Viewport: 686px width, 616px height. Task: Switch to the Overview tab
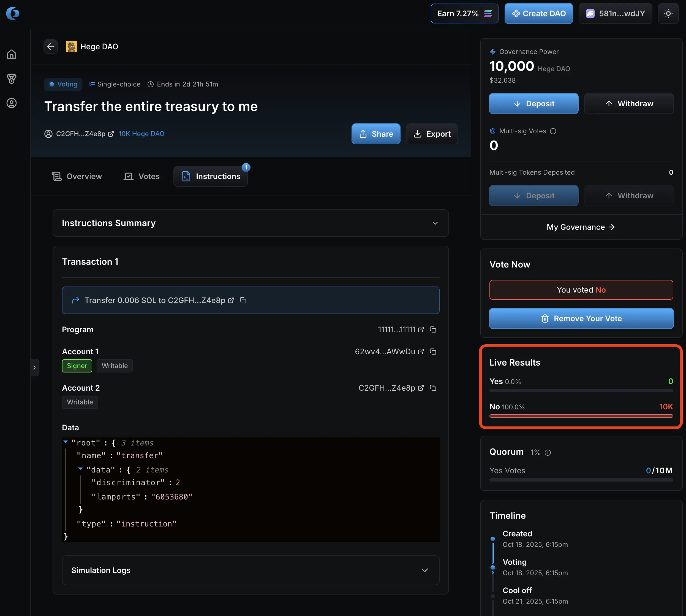77,176
